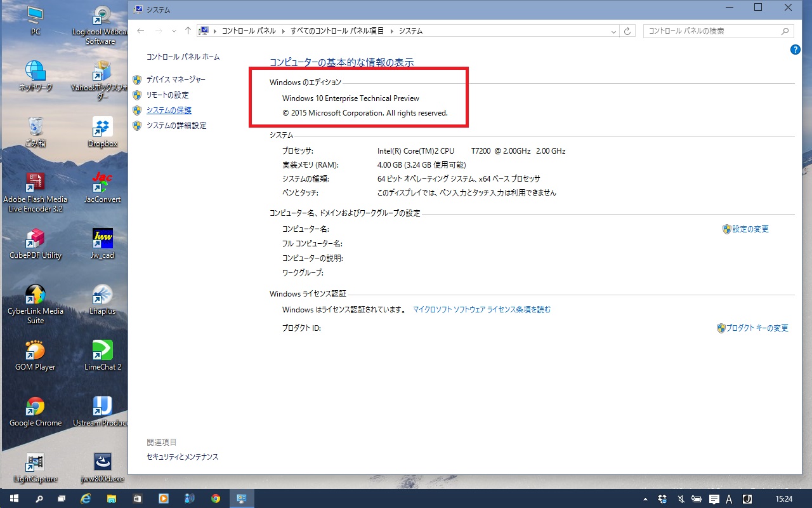Open the Store icon on the taskbar

point(137,498)
